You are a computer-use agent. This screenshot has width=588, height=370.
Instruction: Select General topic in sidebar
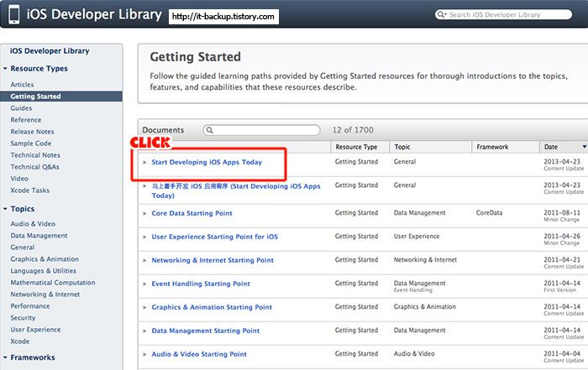(x=23, y=248)
